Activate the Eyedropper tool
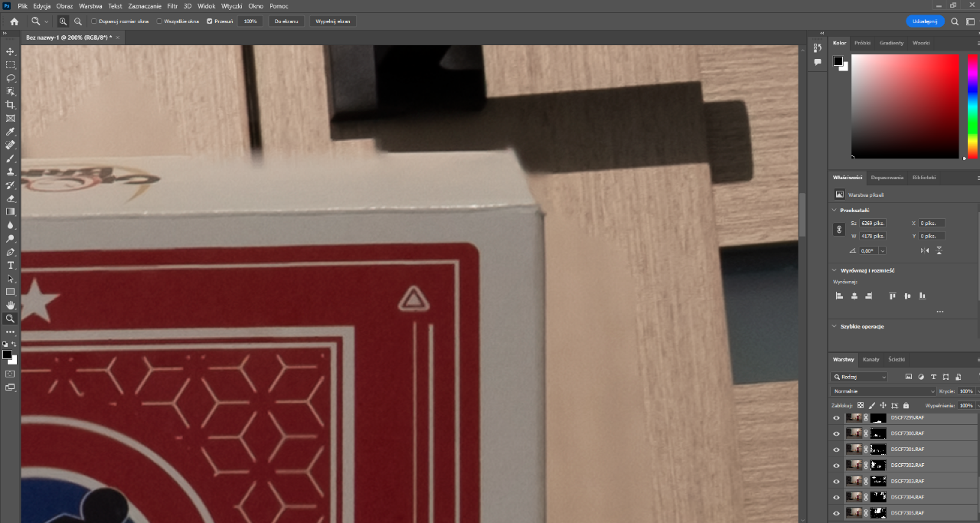The height and width of the screenshot is (523, 980). point(11,132)
